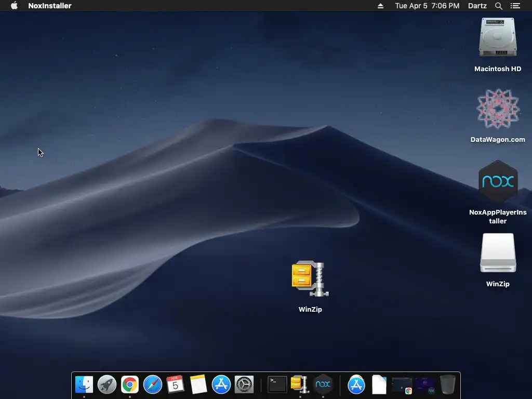Open the Trash in the Dock
This screenshot has height=399, width=532.
[448, 384]
